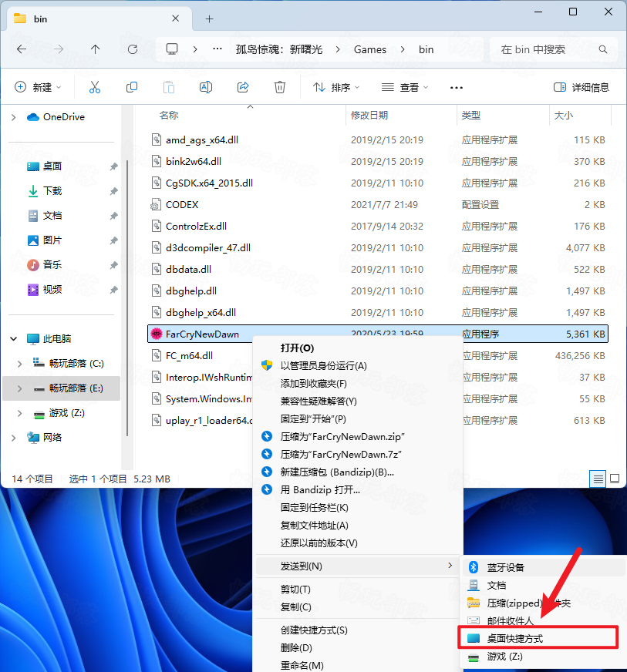The image size is (627, 672).
Task: Click the Cut scissors icon
Action: [95, 87]
